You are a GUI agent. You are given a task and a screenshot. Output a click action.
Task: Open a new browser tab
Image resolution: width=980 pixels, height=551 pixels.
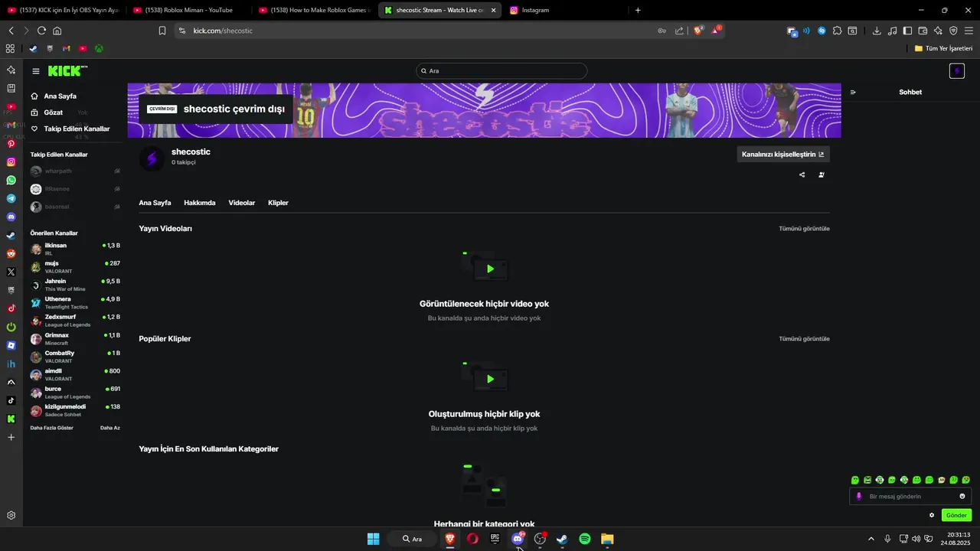(638, 10)
